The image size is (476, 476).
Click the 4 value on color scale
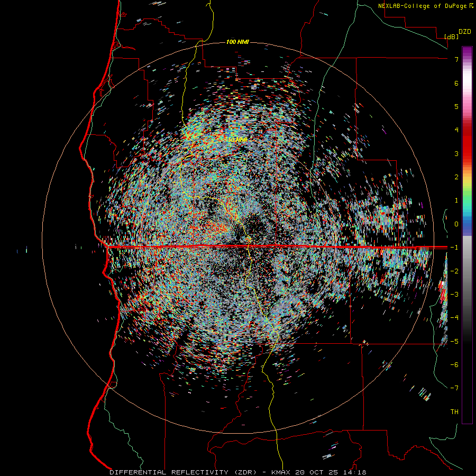456,130
